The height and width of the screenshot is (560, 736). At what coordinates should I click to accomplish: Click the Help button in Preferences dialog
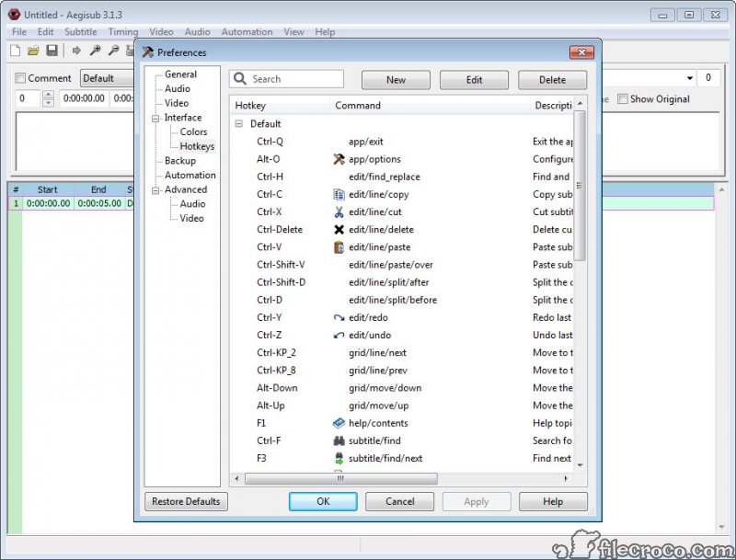553,501
